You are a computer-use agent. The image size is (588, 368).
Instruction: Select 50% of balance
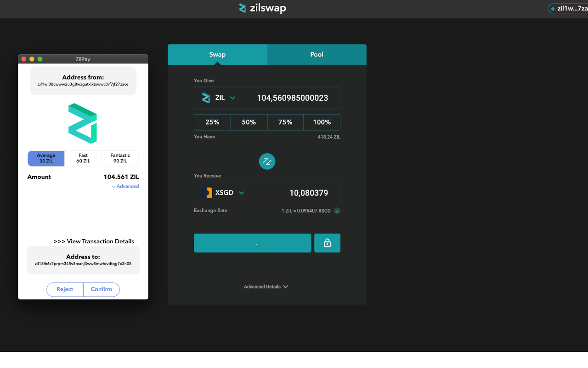(249, 122)
